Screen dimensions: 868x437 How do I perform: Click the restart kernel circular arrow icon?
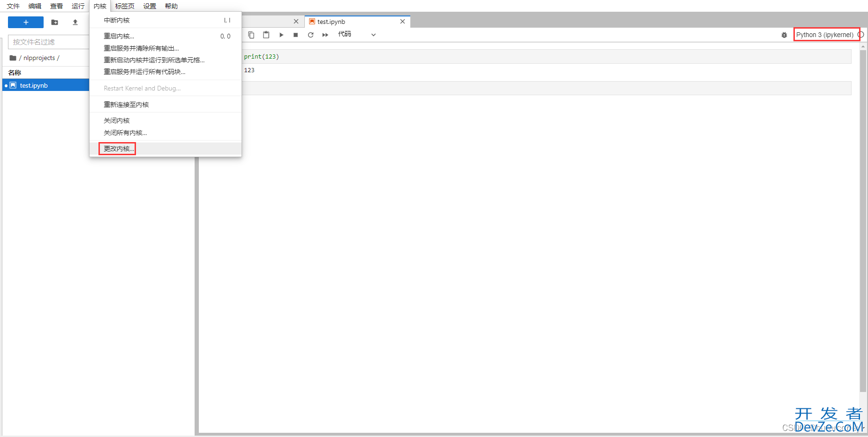310,35
